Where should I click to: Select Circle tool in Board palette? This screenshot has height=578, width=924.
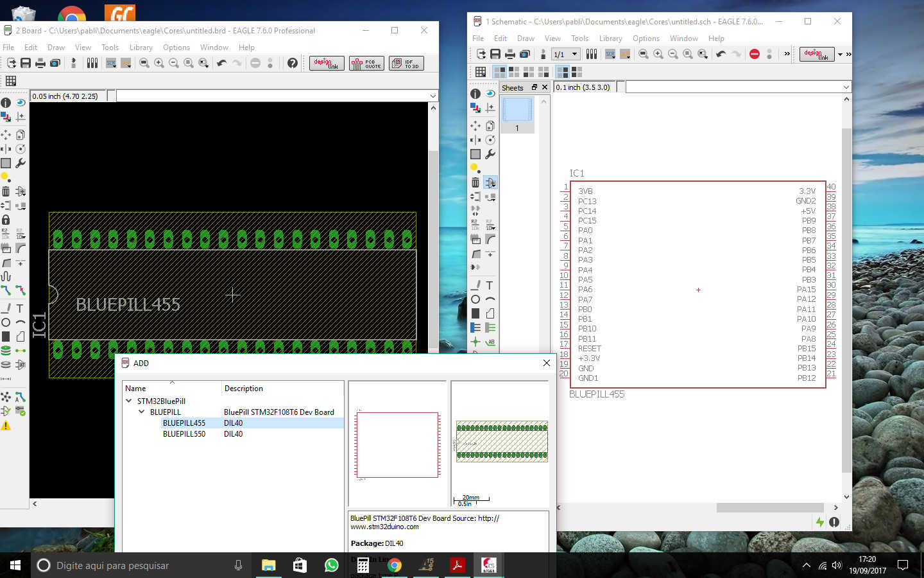point(6,322)
